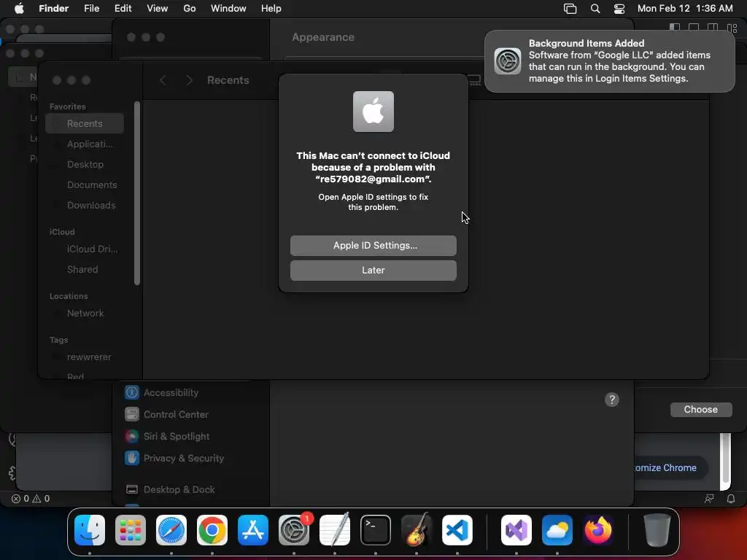Open Control Center in the menu bar
Image resolution: width=747 pixels, height=560 pixels.
(x=619, y=8)
